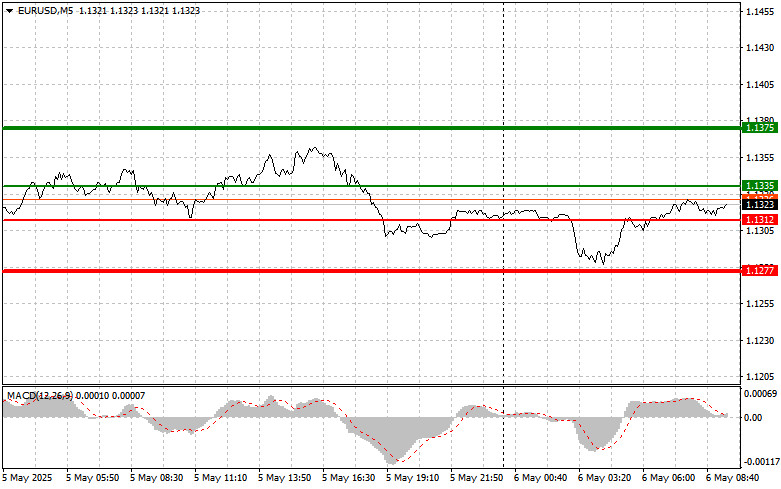Select the green 1.1375 price label
The height and width of the screenshot is (489, 781).
click(x=760, y=128)
